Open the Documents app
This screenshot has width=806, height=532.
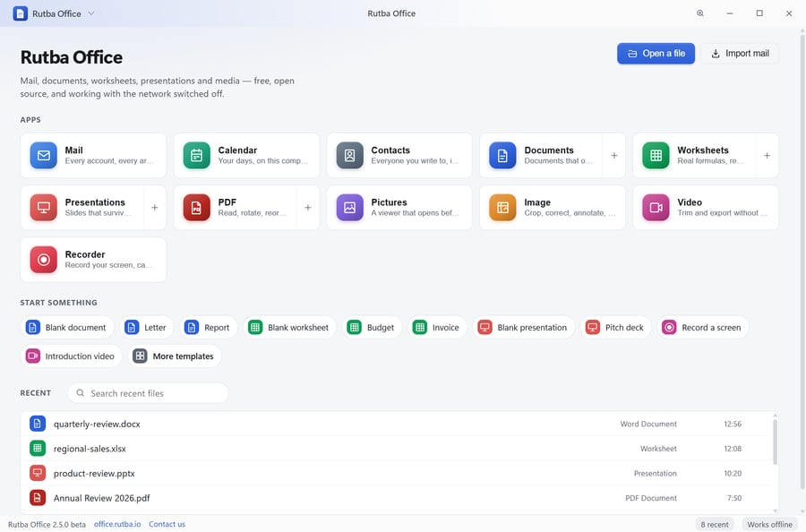(x=541, y=155)
